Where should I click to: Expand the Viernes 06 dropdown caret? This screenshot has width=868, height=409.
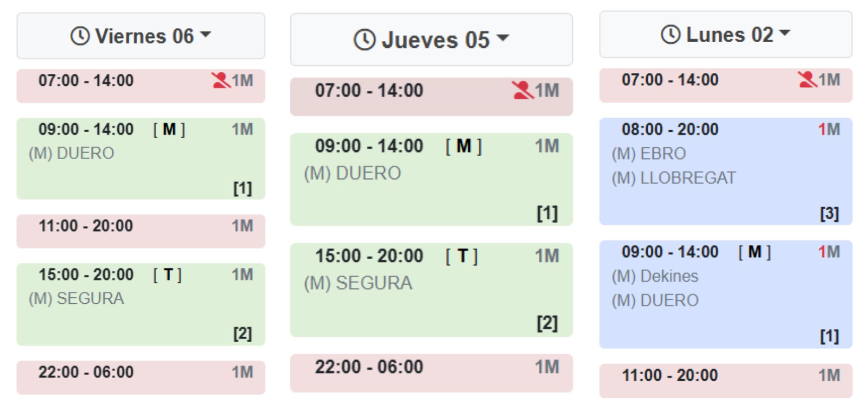(205, 34)
